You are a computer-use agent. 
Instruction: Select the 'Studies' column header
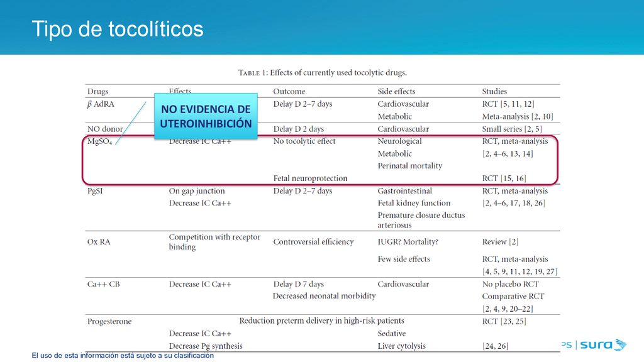coord(494,92)
